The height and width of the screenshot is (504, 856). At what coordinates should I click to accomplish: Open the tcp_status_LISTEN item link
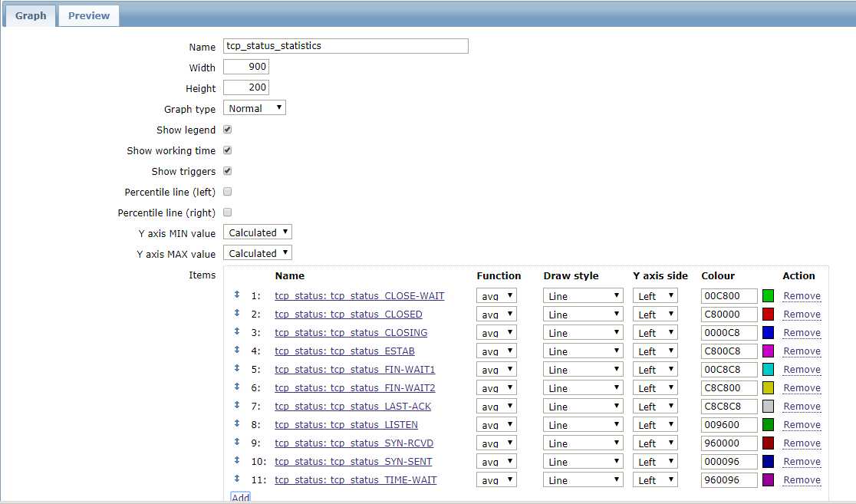tap(346, 425)
